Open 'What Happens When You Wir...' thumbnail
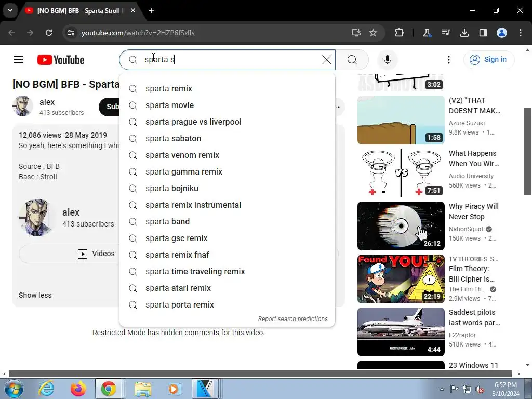The image size is (532, 399). [401, 173]
